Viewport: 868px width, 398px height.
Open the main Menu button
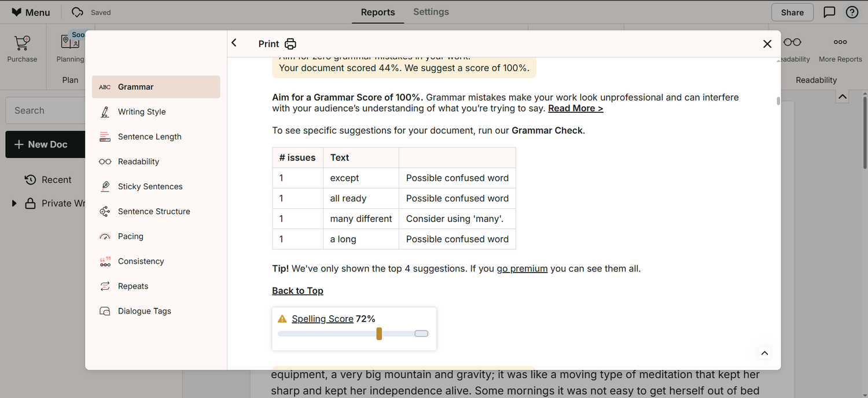coord(31,12)
